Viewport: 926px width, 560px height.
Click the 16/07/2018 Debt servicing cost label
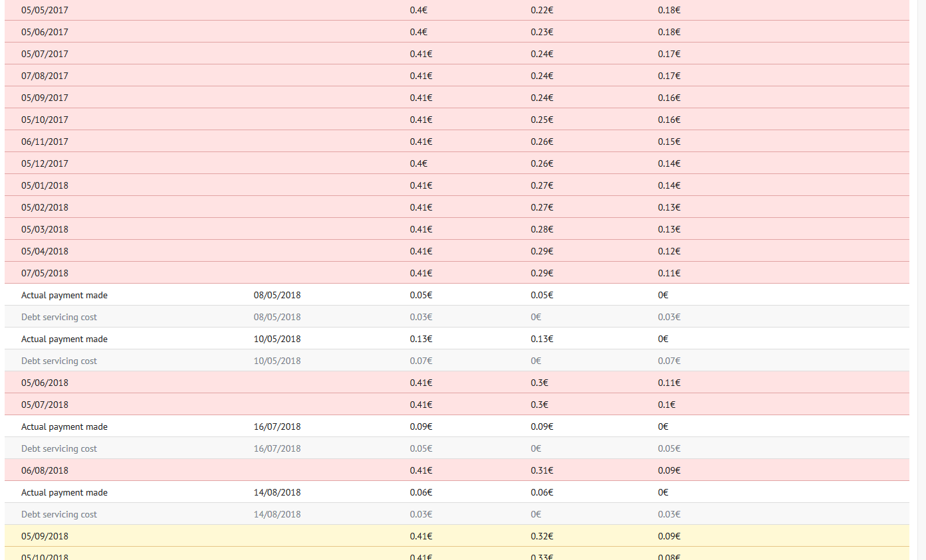(59, 448)
